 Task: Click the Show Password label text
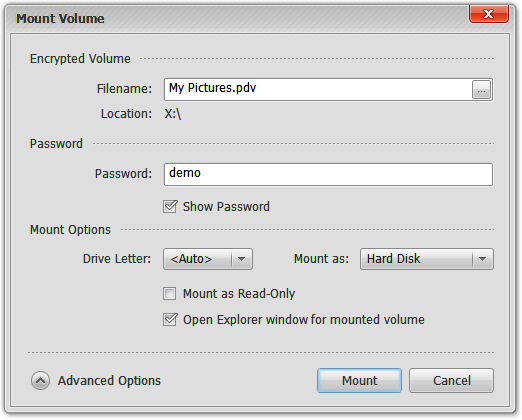[x=226, y=207]
